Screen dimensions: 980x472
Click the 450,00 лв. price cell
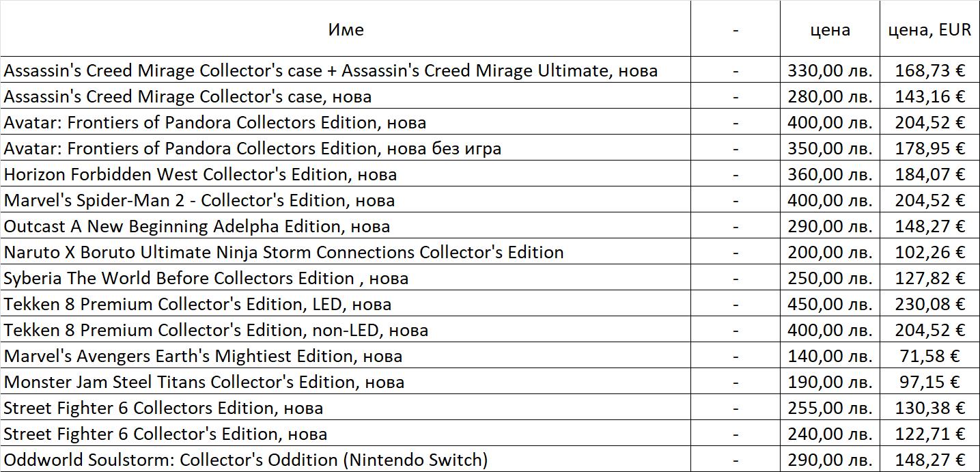coord(830,304)
